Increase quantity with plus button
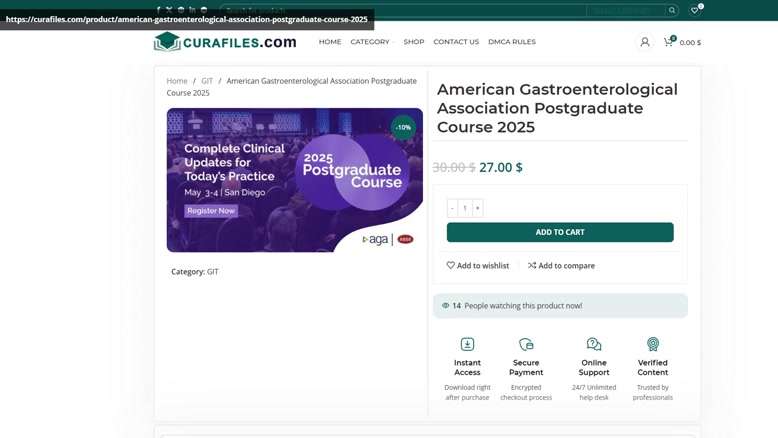Image resolution: width=778 pixels, height=438 pixels. [x=477, y=208]
